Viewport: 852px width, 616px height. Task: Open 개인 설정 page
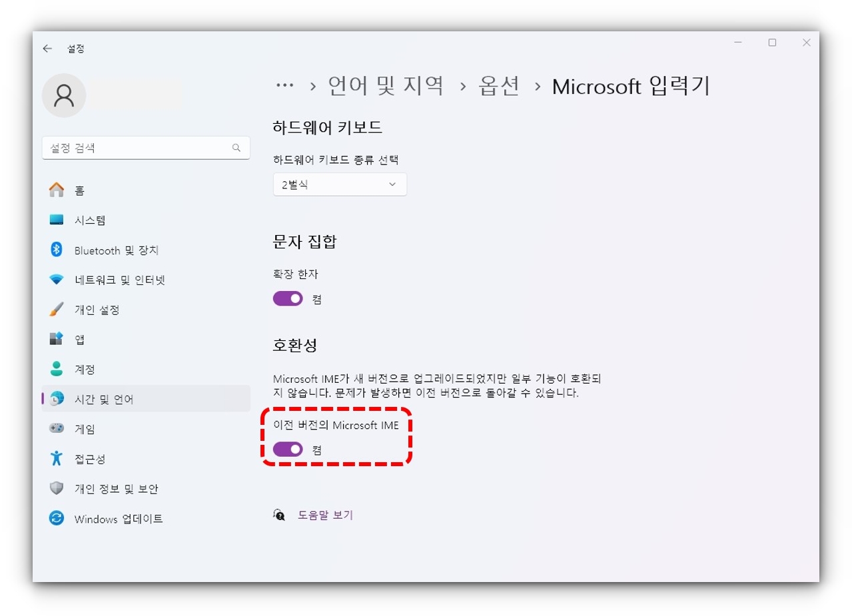pos(146,310)
